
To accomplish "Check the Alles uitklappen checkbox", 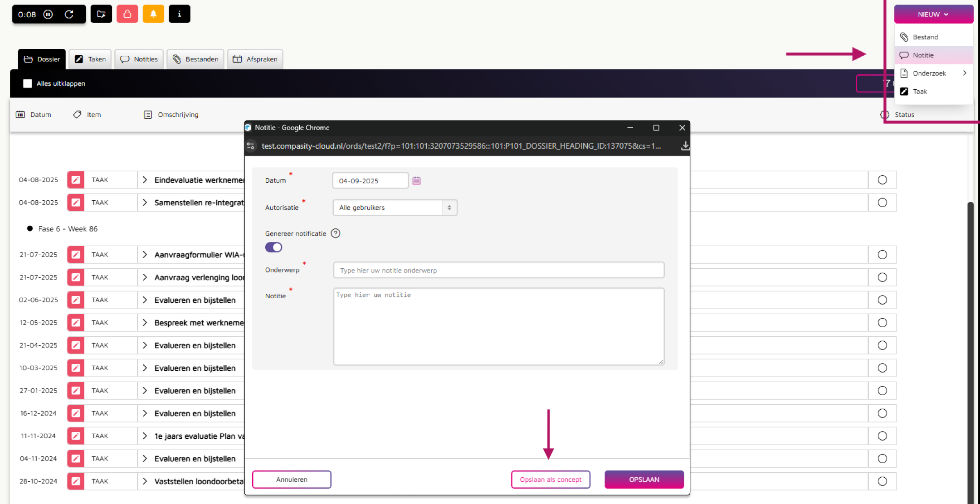I will 28,83.
